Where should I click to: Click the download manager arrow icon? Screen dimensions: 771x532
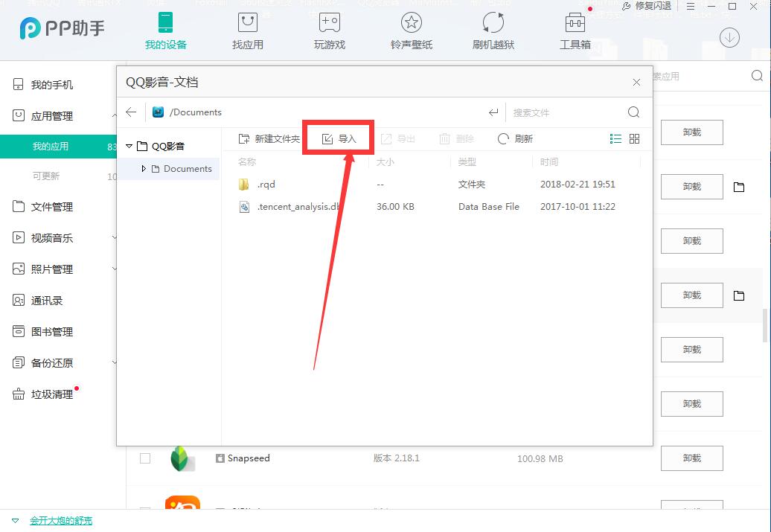729,38
